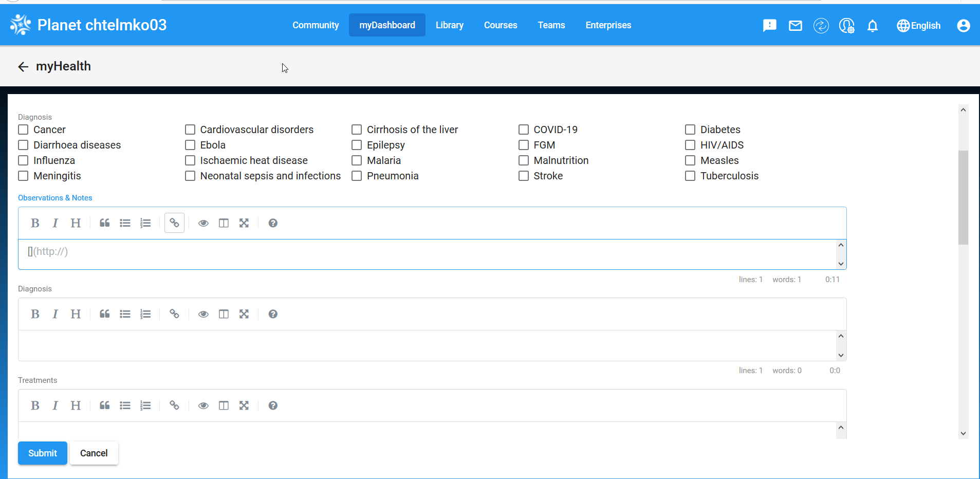
Task: Toggle split-screen view in the Treatments editor
Action: [224, 406]
